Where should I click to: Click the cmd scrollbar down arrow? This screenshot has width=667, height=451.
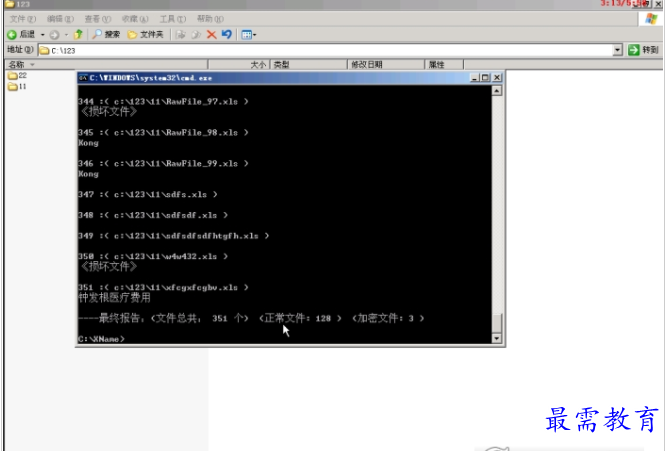(x=496, y=339)
